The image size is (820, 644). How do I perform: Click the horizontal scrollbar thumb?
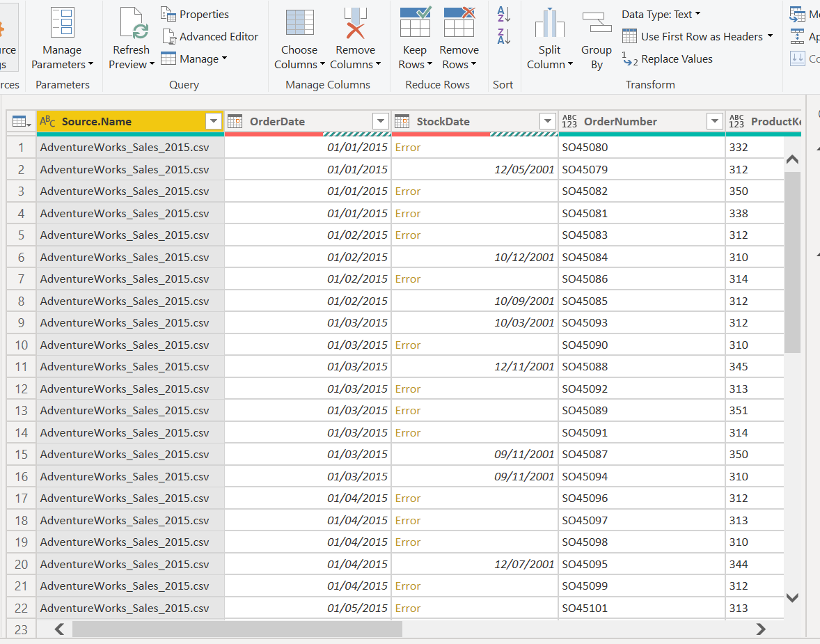click(237, 629)
